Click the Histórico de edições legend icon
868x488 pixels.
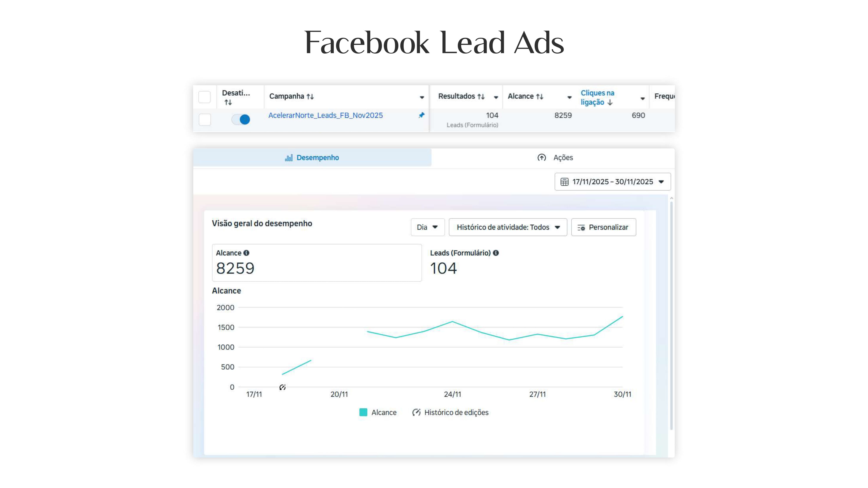coord(416,412)
